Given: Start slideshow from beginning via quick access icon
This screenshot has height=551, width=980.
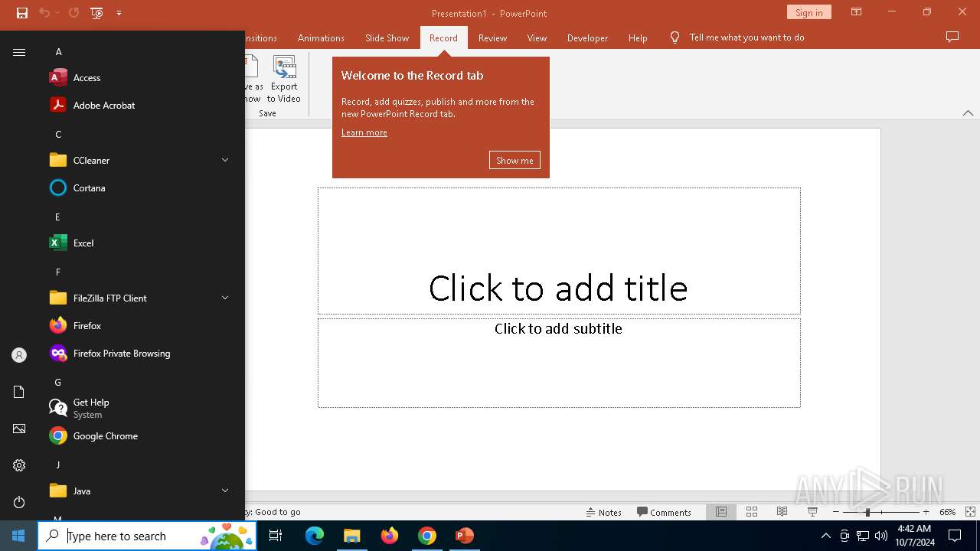Looking at the screenshot, I should pyautogui.click(x=96, y=13).
